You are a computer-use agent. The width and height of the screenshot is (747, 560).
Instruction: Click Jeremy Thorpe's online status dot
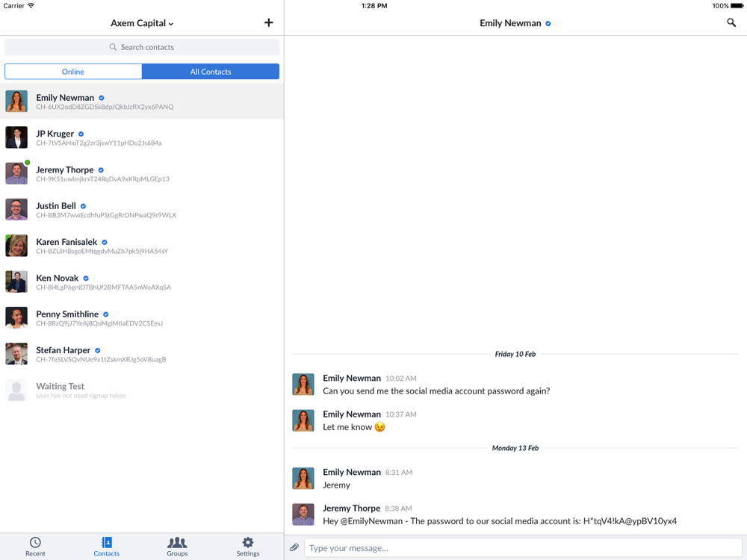pyautogui.click(x=27, y=162)
